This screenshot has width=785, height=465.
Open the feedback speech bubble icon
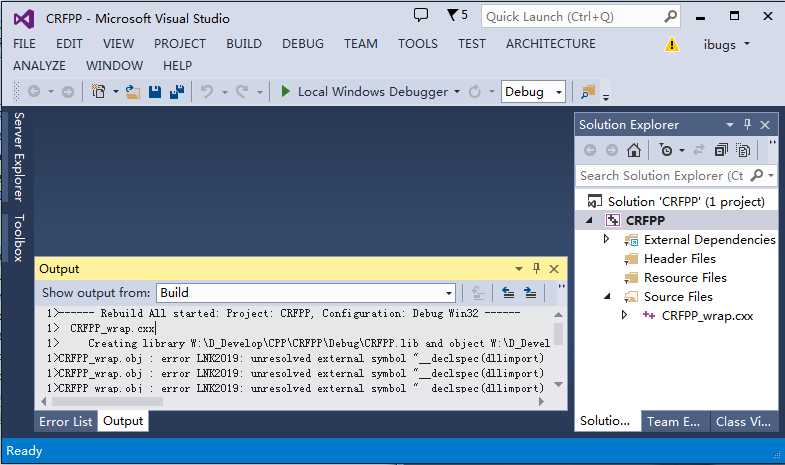[x=421, y=16]
